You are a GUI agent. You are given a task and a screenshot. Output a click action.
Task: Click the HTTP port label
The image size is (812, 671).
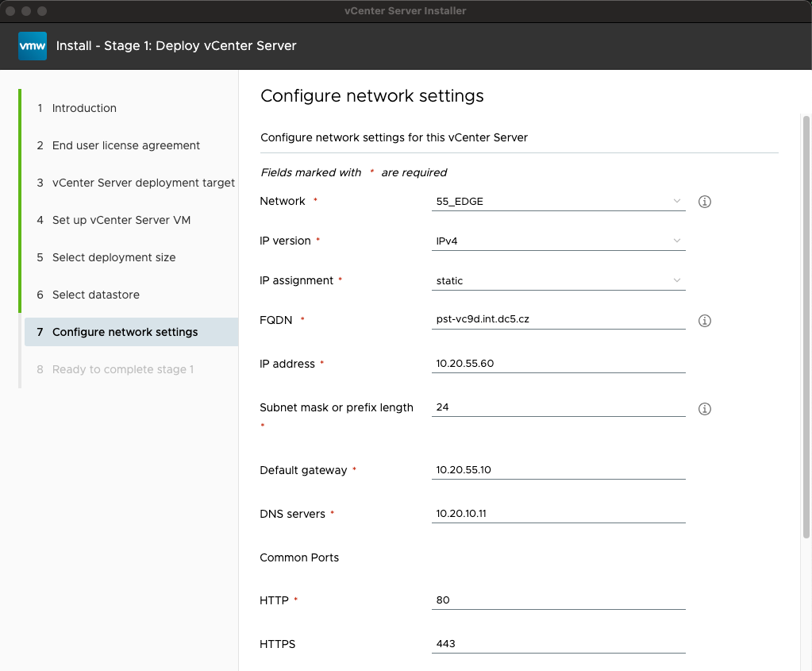[x=274, y=600]
